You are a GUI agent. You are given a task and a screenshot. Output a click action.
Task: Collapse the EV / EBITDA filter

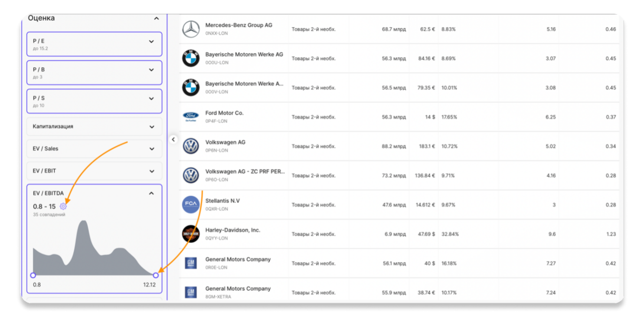[x=151, y=193]
